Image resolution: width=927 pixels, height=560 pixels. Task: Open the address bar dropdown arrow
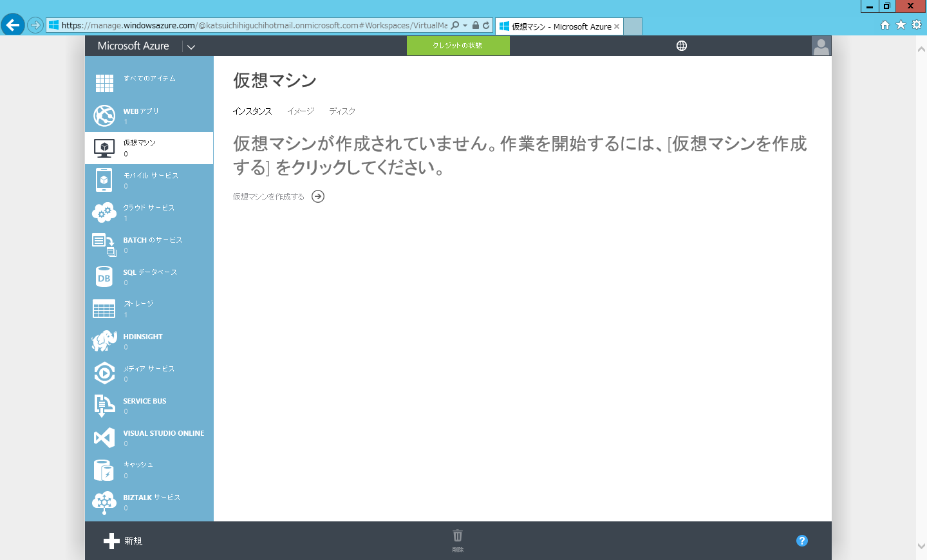(x=465, y=26)
